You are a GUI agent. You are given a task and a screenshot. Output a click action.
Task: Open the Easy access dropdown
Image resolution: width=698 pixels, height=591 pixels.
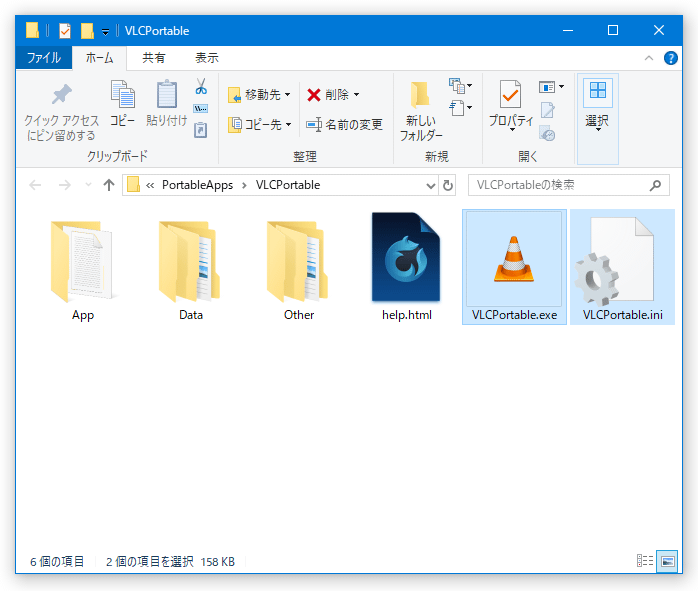click(x=460, y=108)
